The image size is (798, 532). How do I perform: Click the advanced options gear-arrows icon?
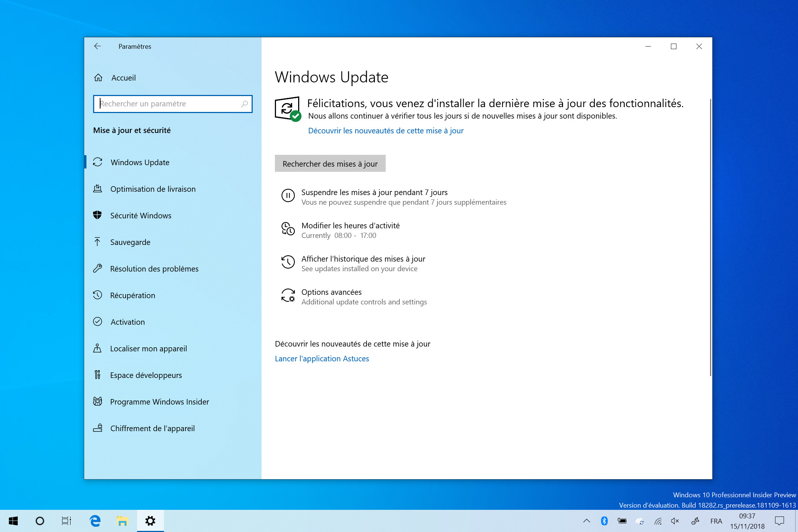(x=288, y=296)
